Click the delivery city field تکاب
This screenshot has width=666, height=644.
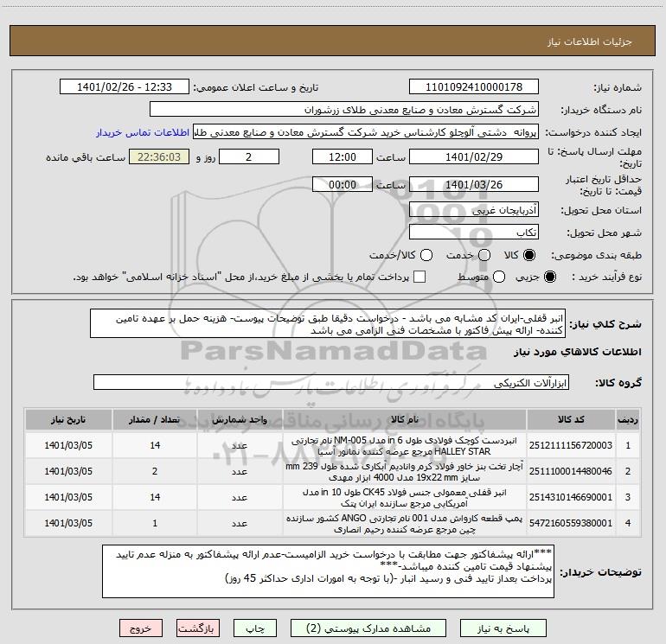tap(474, 233)
